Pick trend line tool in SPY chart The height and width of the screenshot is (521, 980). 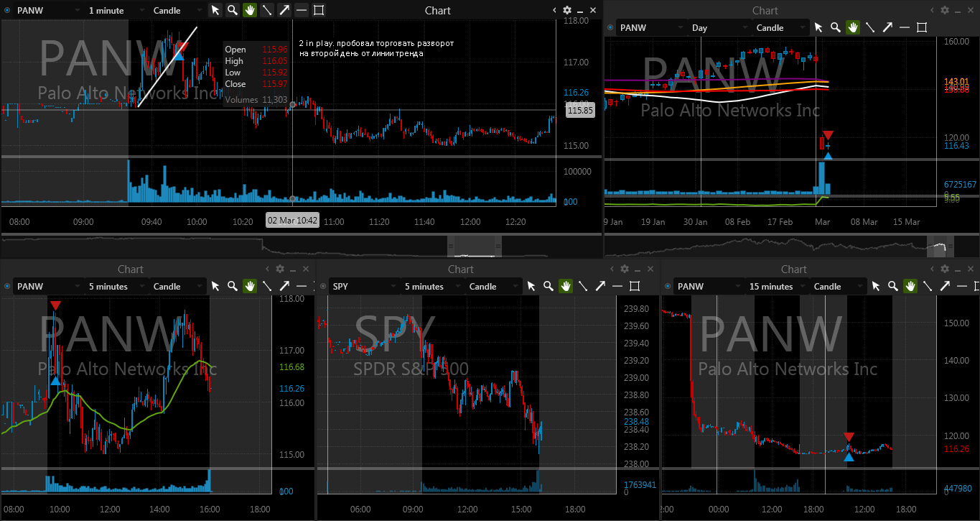(x=583, y=286)
